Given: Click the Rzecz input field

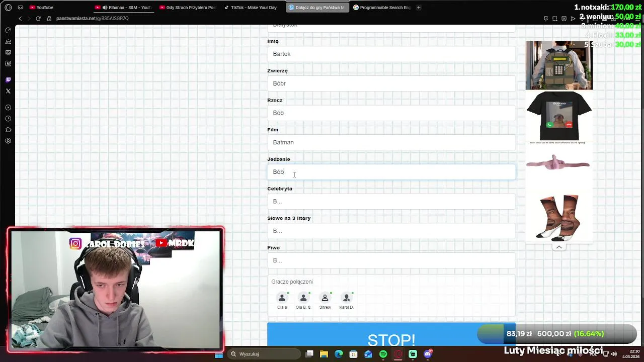Looking at the screenshot, I should (x=391, y=113).
